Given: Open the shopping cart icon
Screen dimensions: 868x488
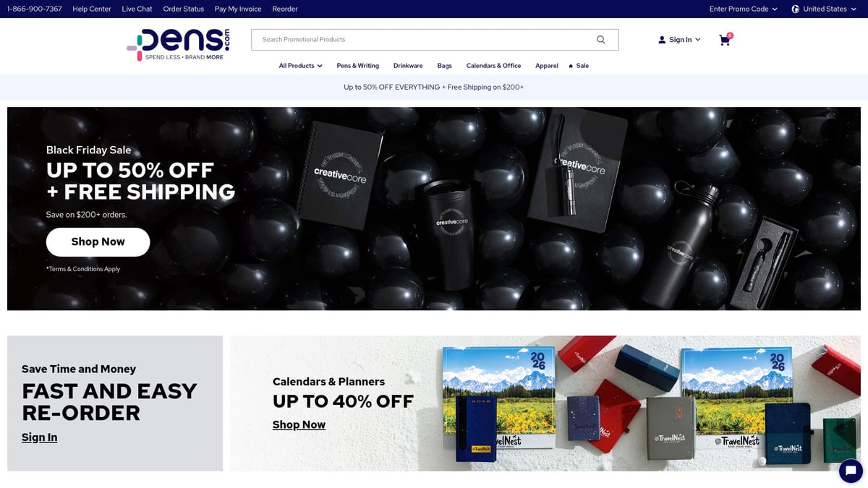Looking at the screenshot, I should coord(725,40).
